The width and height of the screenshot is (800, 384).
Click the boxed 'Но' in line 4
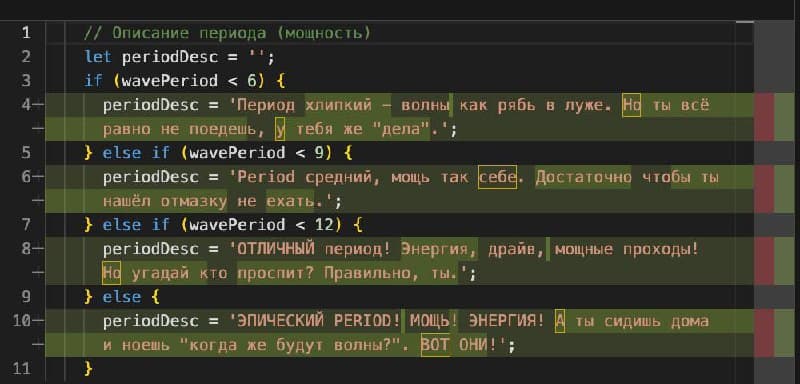[632, 106]
